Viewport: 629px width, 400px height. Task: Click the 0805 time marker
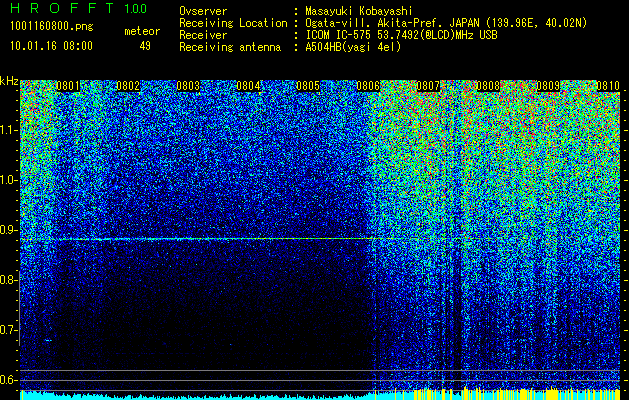point(308,86)
